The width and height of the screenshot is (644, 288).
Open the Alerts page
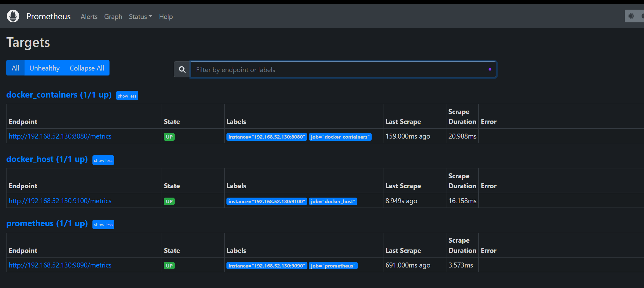pos(89,17)
